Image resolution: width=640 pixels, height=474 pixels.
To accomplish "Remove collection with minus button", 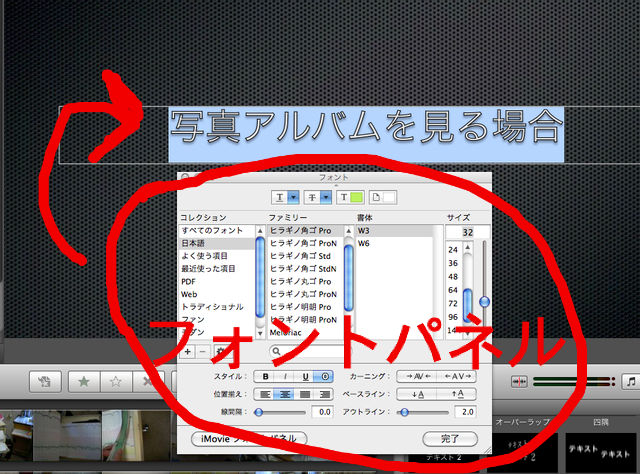I will coord(203,352).
